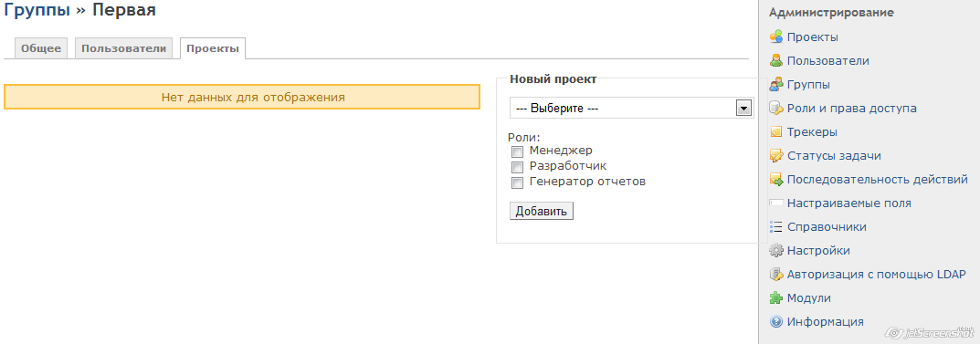Tick the Генератор отчетов checkbox

point(517,182)
